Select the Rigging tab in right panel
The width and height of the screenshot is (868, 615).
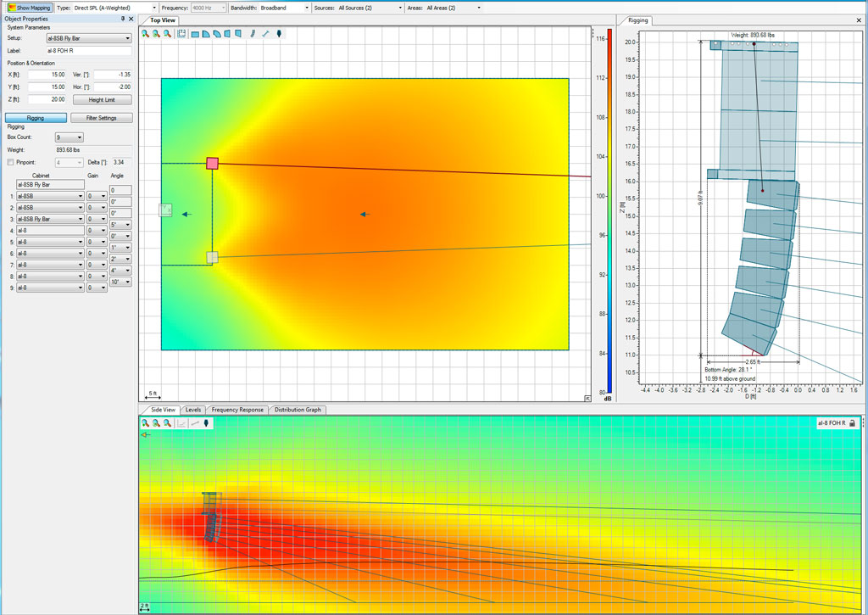tap(637, 20)
